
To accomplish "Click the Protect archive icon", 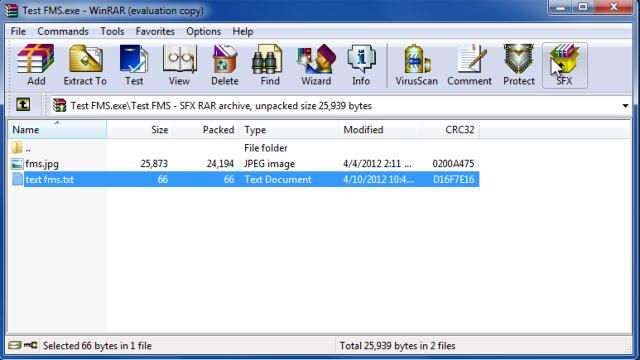I will (x=518, y=65).
